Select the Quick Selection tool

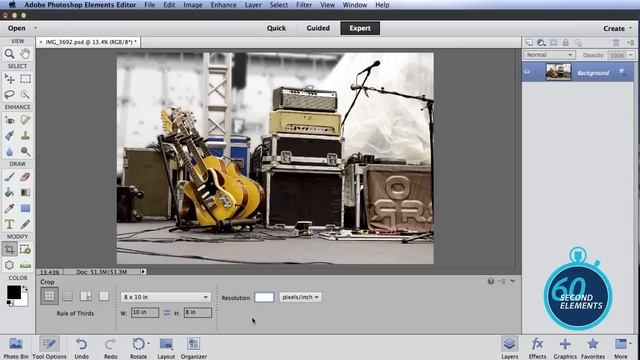point(25,94)
